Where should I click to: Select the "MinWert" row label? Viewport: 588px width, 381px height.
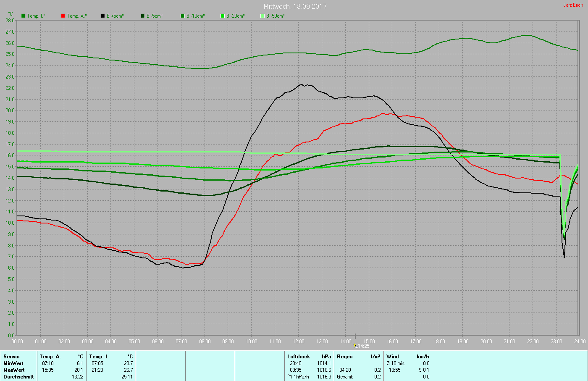point(13,363)
